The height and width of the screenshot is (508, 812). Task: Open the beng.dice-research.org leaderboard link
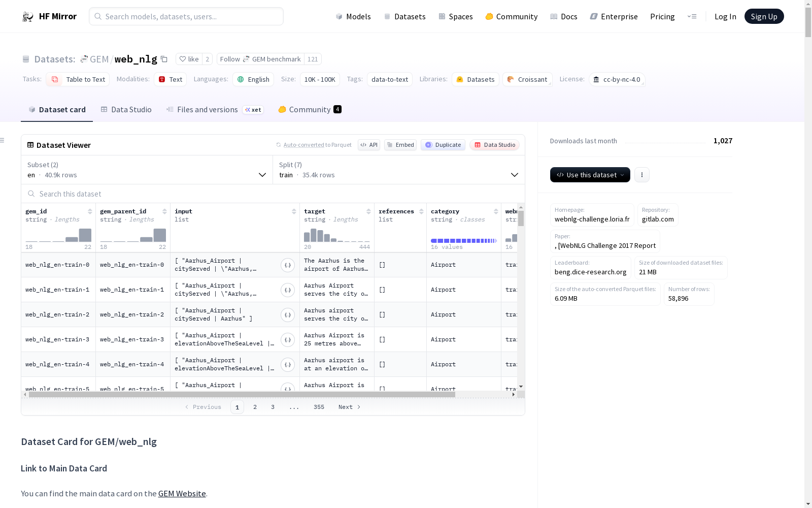(591, 272)
